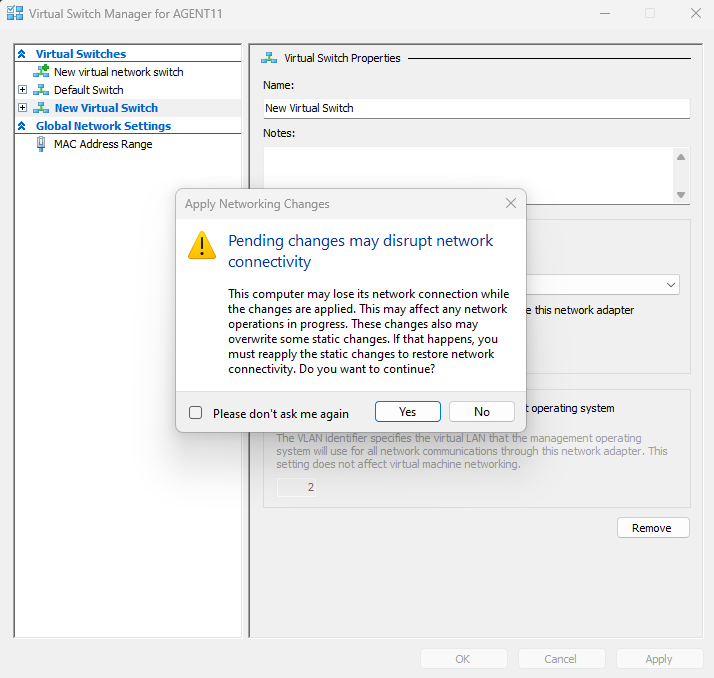
Task: Click the Notes scrollbar down arrow
Action: pos(681,195)
